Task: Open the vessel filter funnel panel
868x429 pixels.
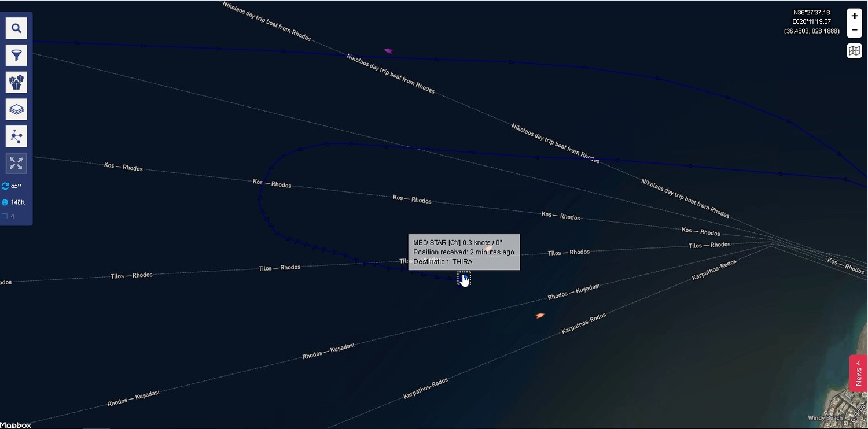Action: coord(16,56)
